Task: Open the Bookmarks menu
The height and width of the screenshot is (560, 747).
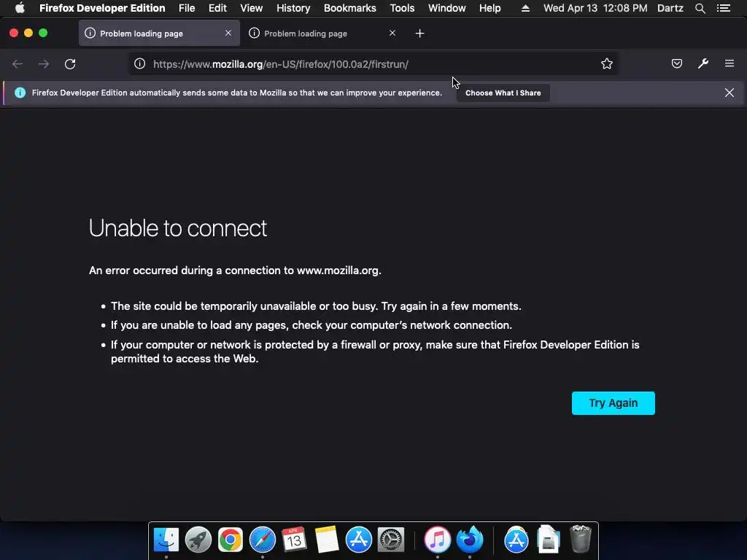Action: (349, 8)
